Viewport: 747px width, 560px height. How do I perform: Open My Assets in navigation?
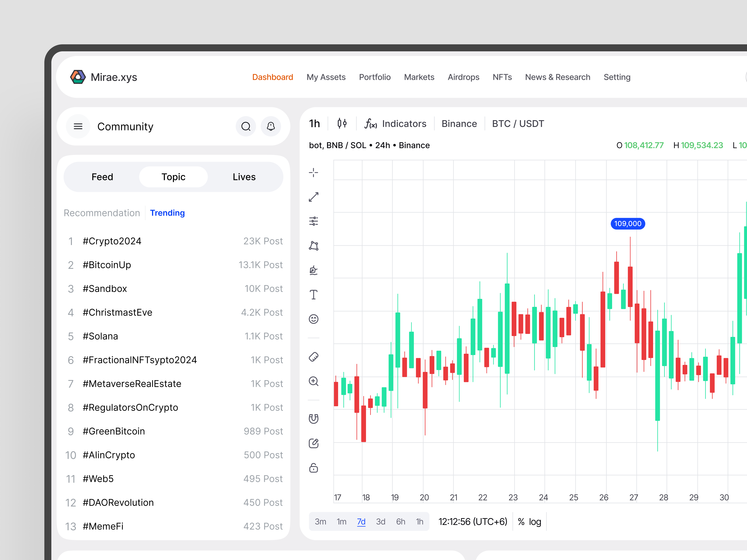tap(326, 77)
